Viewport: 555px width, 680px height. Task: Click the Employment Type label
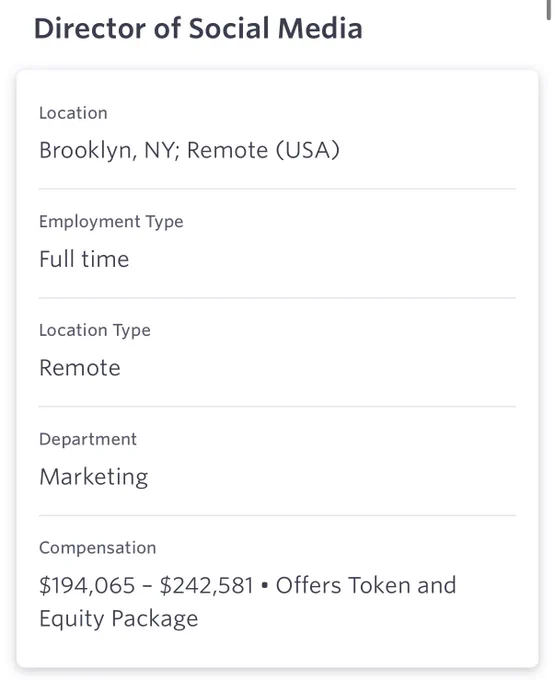pos(111,222)
